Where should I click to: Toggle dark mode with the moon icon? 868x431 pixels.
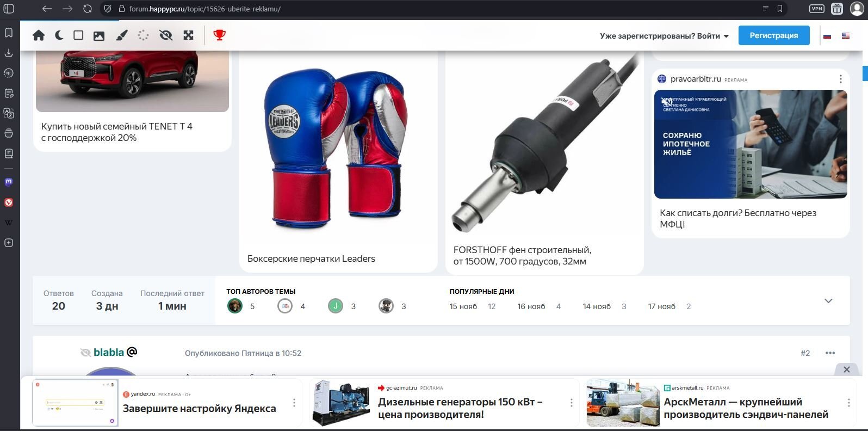tap(59, 35)
